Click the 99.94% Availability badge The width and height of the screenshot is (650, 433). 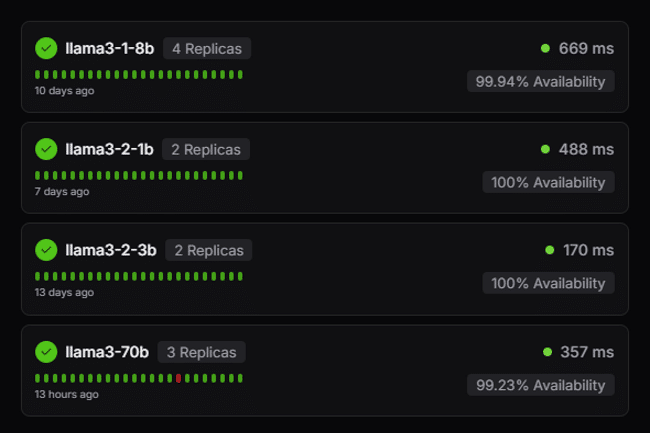pyautogui.click(x=541, y=81)
